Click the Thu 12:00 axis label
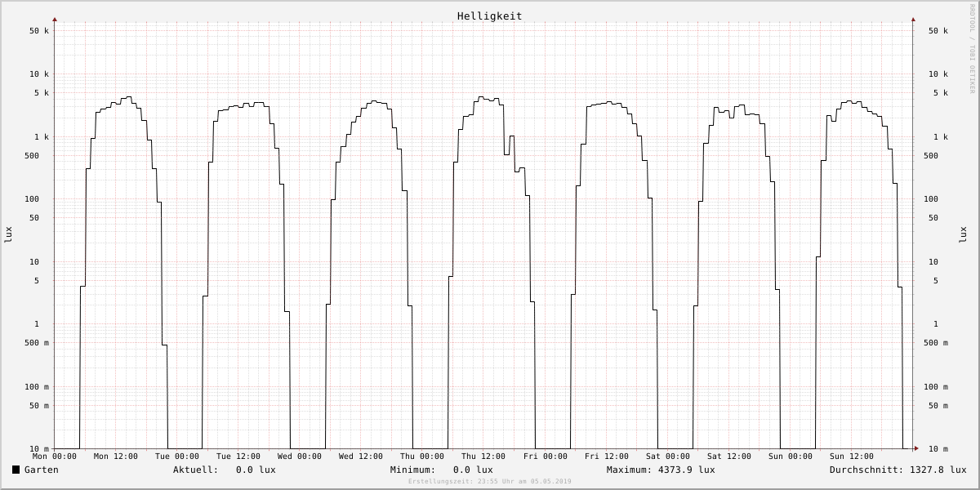Viewport: 980px width, 490px height. (x=483, y=457)
